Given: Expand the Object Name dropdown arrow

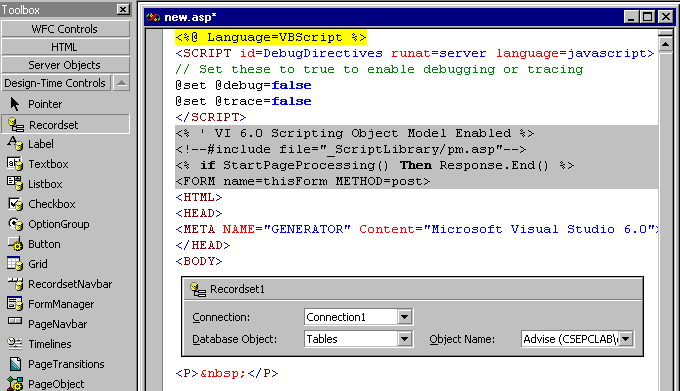Looking at the screenshot, I should [626, 339].
